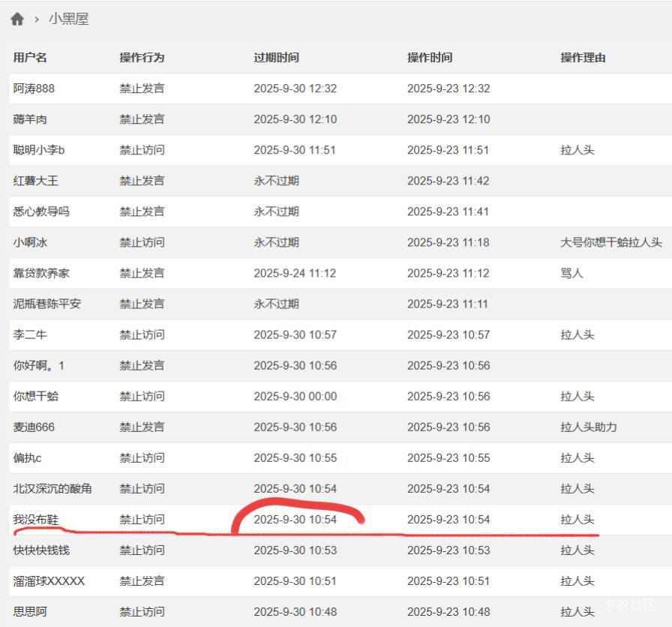Click expiry time 2025-9-30 11:51

[295, 150]
